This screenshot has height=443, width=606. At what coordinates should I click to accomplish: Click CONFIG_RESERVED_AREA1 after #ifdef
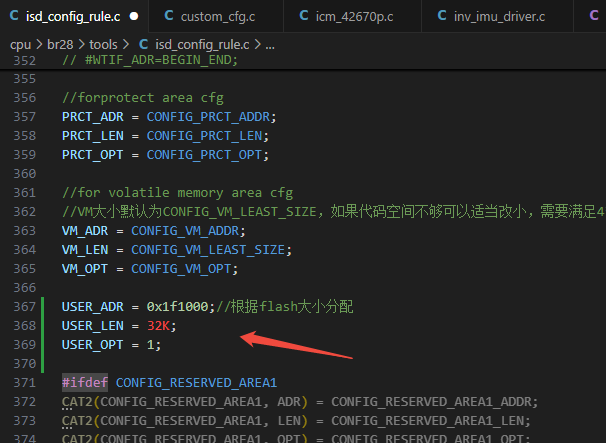click(x=196, y=383)
